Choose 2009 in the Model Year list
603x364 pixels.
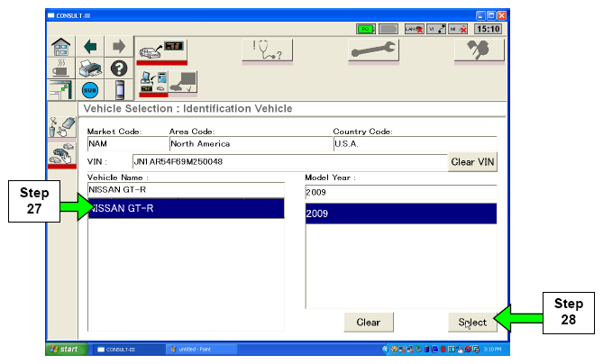[400, 214]
